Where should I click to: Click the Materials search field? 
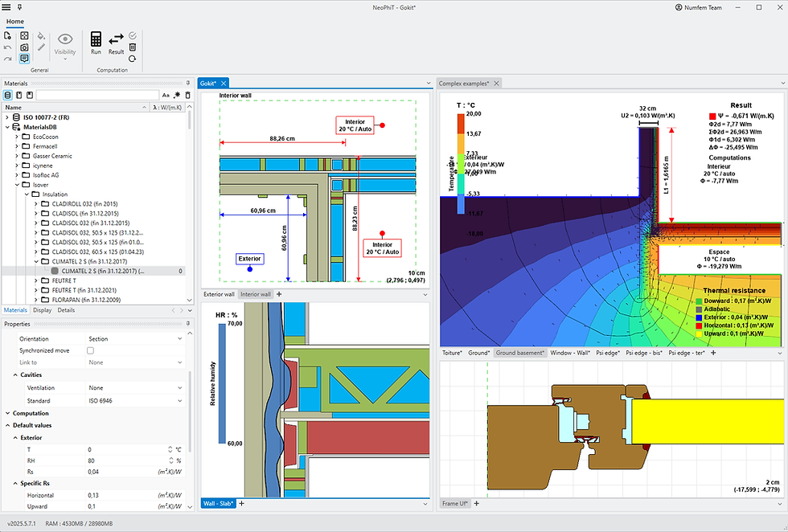pos(97,95)
